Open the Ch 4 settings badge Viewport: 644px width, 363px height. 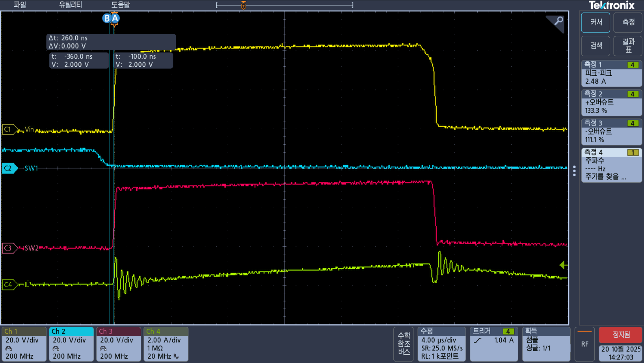pyautogui.click(x=166, y=344)
